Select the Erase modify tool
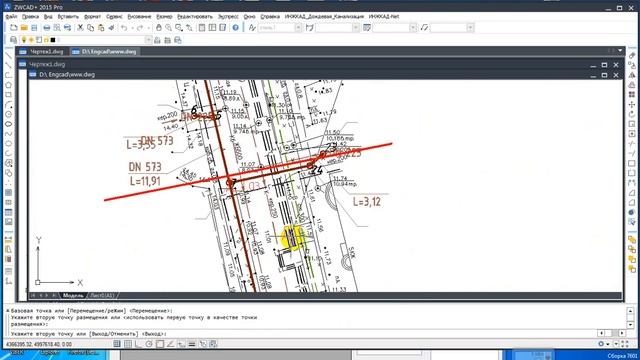The width and height of the screenshot is (640, 360). [x=632, y=55]
